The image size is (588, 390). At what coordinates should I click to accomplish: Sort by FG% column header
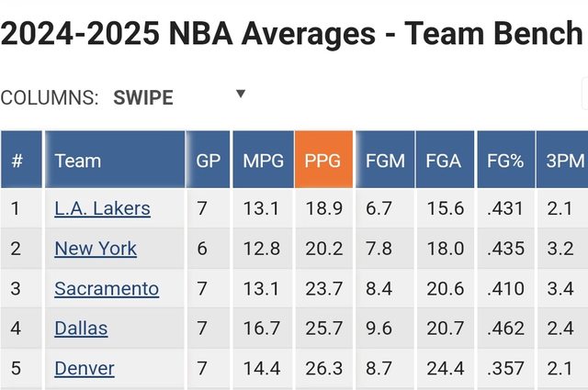coord(505,161)
